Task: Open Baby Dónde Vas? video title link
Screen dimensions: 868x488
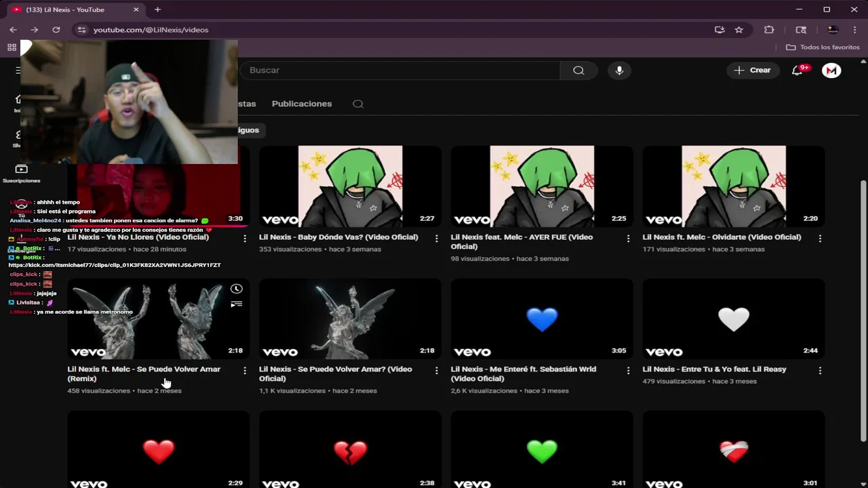Action: (338, 237)
